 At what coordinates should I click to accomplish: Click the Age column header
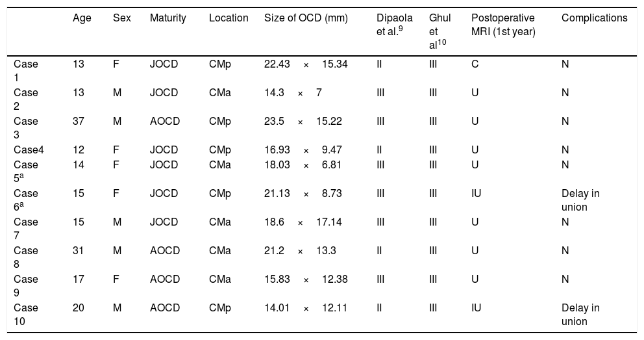80,18
